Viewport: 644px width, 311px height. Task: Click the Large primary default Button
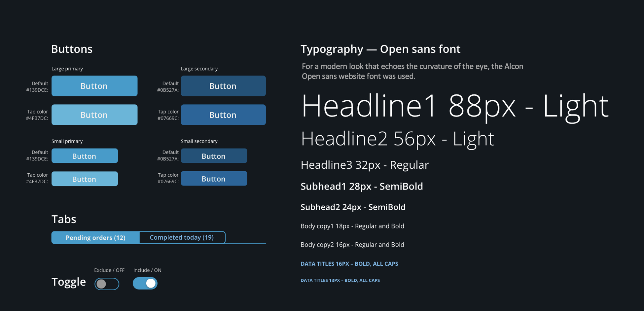94,86
